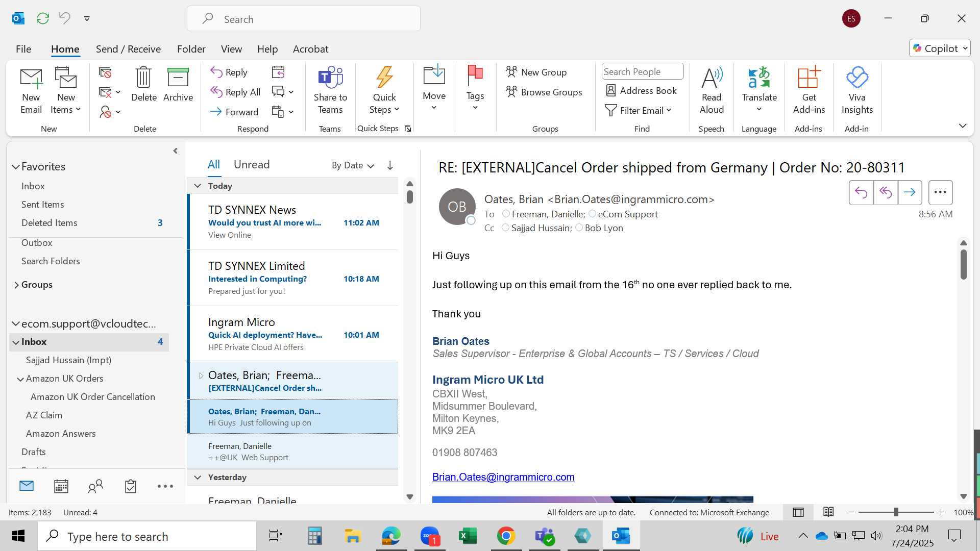This screenshot has height=551, width=980.
Task: Click New Group button
Action: (x=536, y=72)
